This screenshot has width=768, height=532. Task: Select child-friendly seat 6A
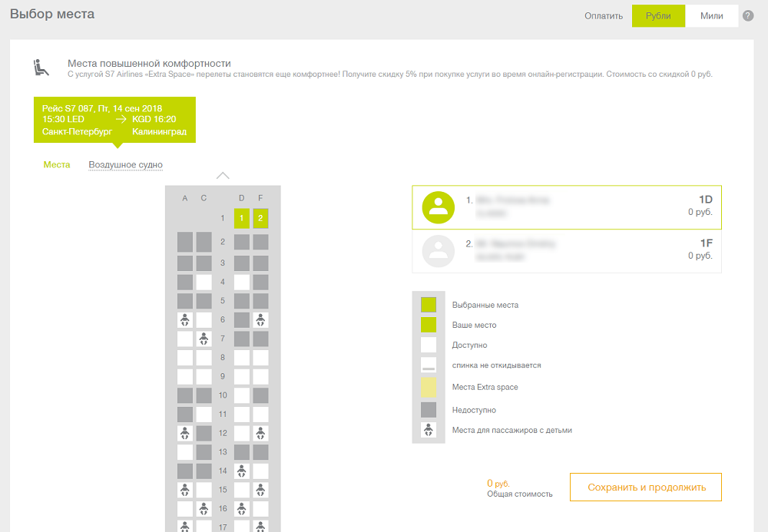[185, 320]
